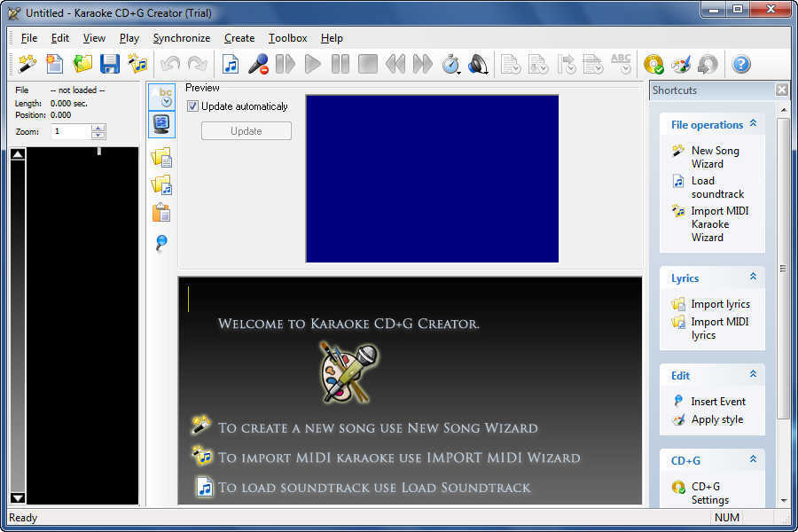The width and height of the screenshot is (798, 532).
Task: Click the Zoom value input field
Action: tap(71, 131)
